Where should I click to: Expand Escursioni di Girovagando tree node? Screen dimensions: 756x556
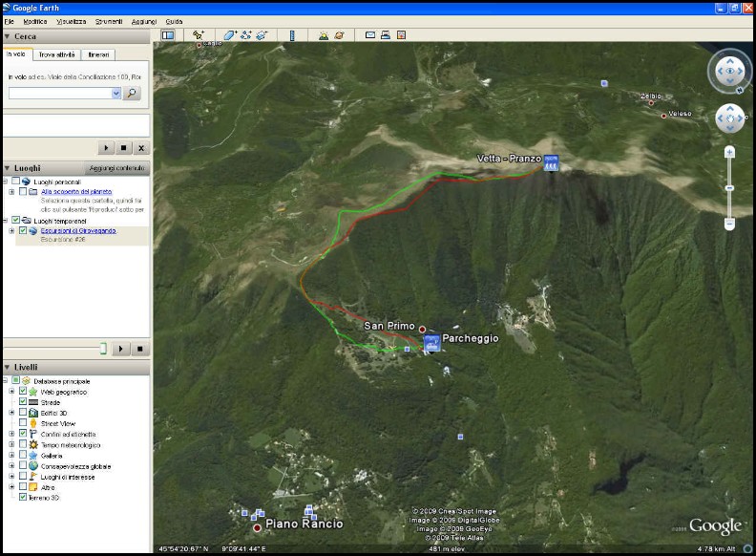11,230
